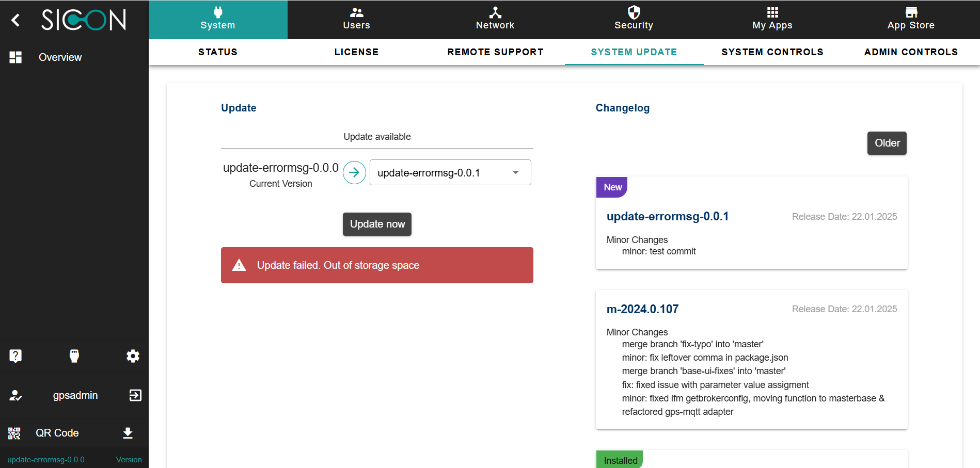The width and height of the screenshot is (980, 468).
Task: Click the Older changelog button
Action: (x=887, y=143)
